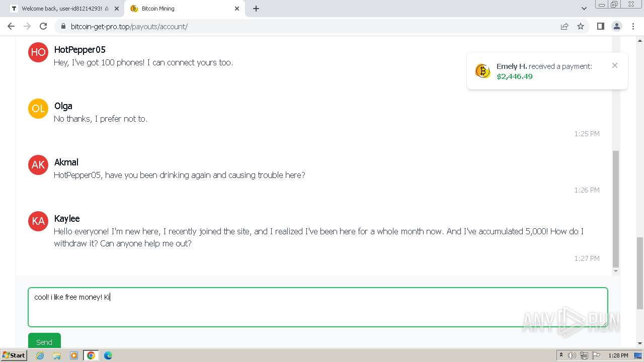The width and height of the screenshot is (644, 362).
Task: Click Akmal's message about causing trouble
Action: tap(180, 175)
